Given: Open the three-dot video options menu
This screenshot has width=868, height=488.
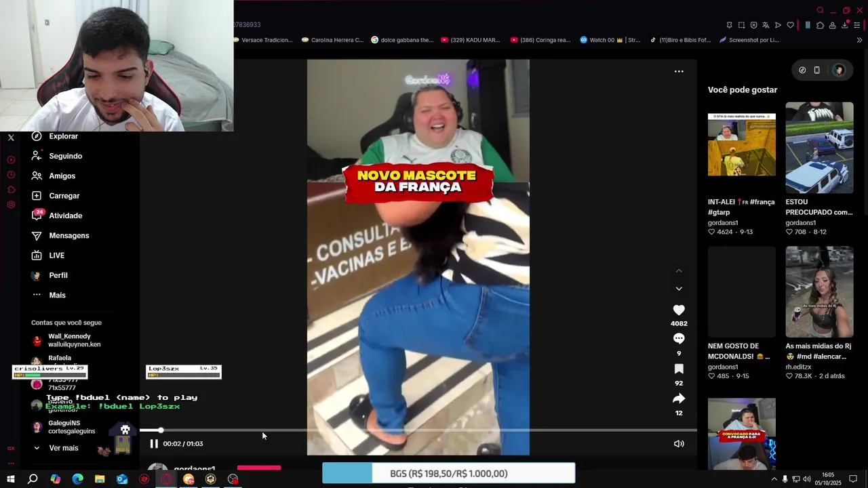Looking at the screenshot, I should coord(679,71).
